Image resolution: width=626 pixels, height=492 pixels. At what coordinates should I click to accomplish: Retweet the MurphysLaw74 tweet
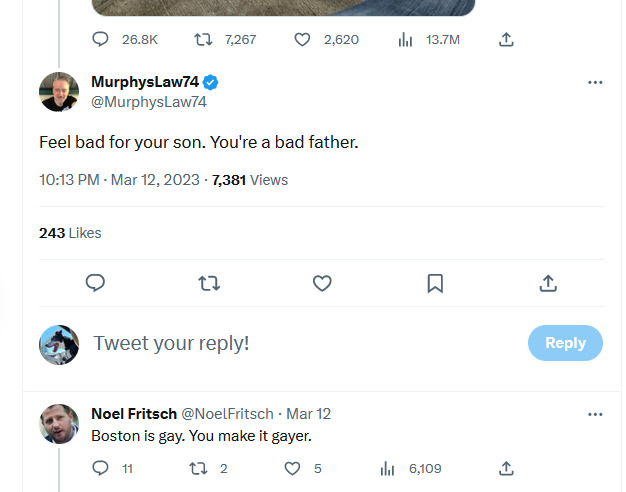pos(209,283)
